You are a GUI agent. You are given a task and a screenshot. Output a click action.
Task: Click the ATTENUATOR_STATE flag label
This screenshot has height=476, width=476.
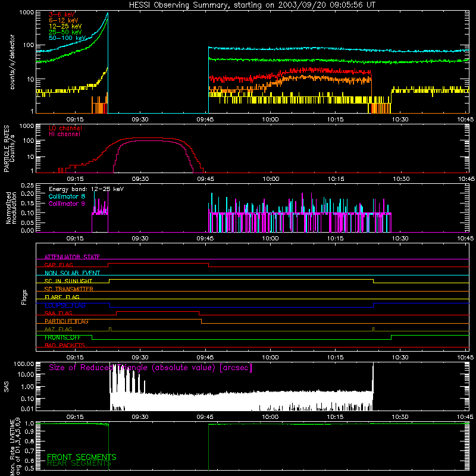(x=72, y=257)
